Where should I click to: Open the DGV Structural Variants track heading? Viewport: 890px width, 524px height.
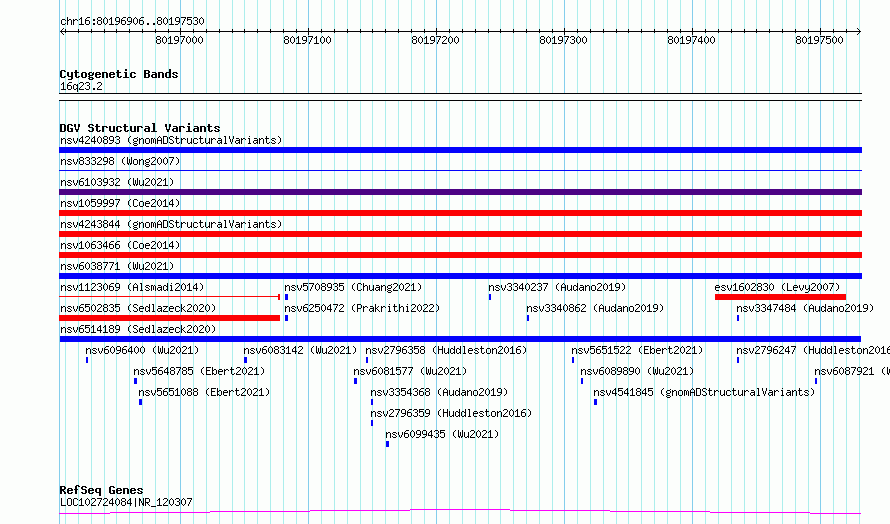[x=140, y=128]
